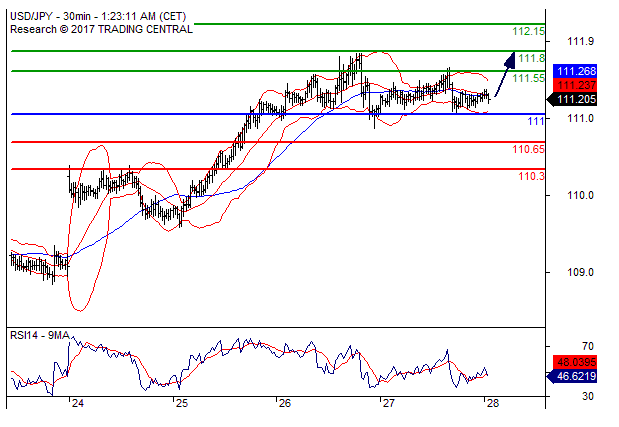
Task: Select the 111.55 resistance level label
Action: [528, 78]
